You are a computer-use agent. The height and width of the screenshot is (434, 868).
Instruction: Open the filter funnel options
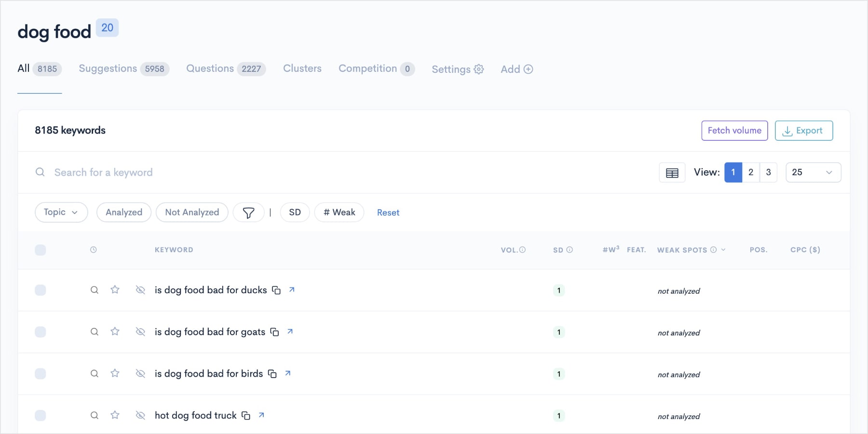248,212
